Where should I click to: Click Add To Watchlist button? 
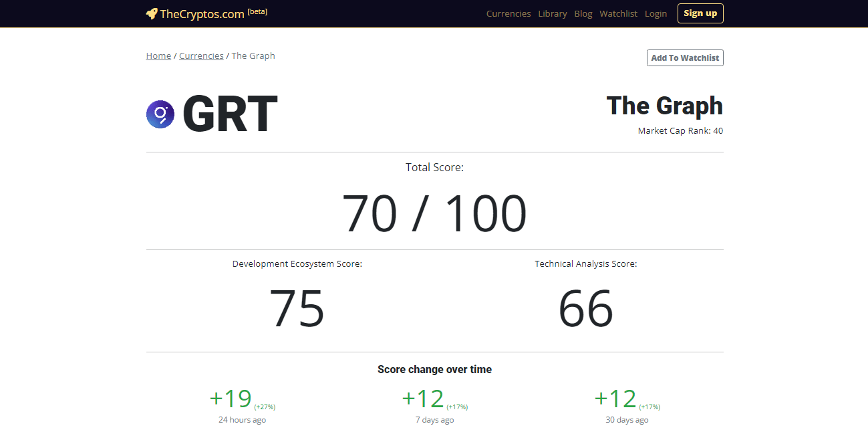[x=685, y=58]
